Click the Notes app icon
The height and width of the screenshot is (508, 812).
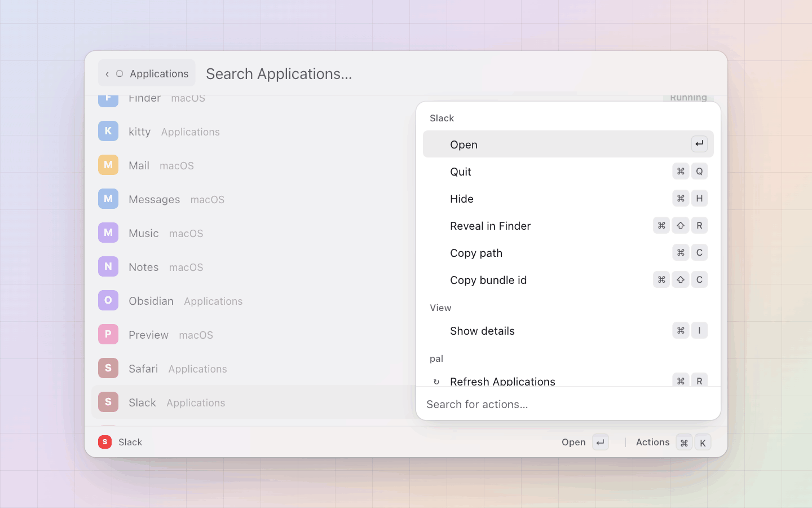coord(108,266)
